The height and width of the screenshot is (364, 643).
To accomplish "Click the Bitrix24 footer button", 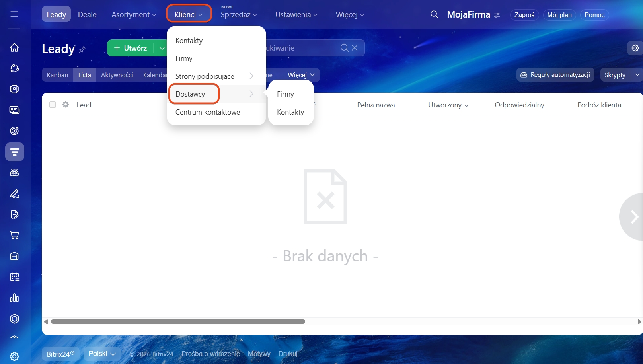I will [60, 354].
